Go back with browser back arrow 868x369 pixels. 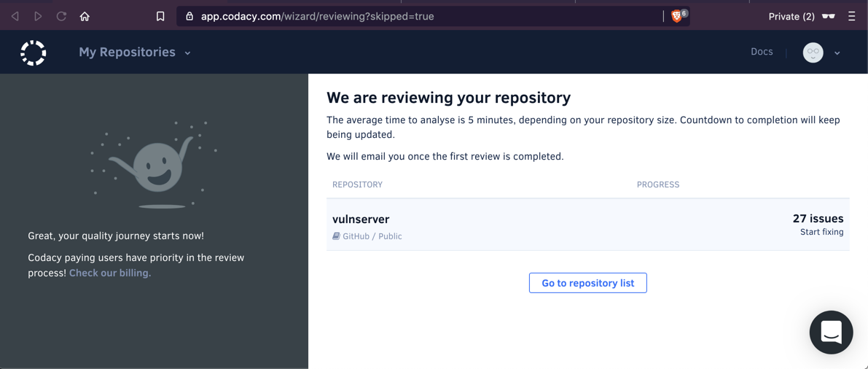pos(15,17)
